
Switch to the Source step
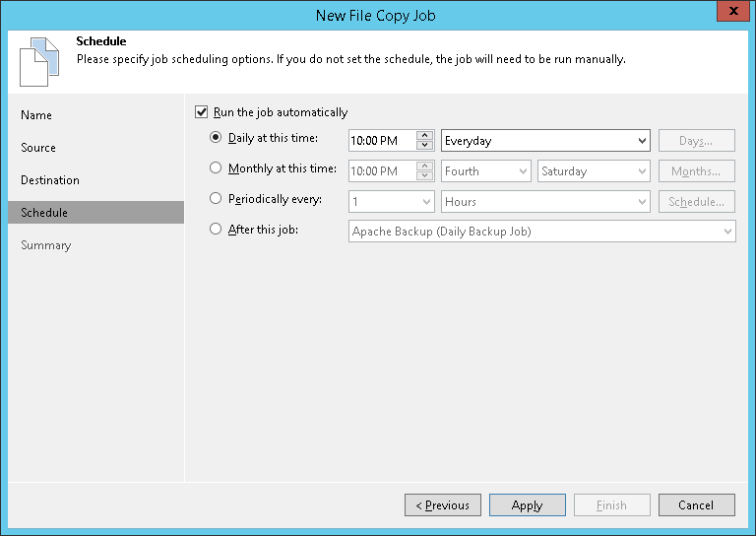point(38,148)
